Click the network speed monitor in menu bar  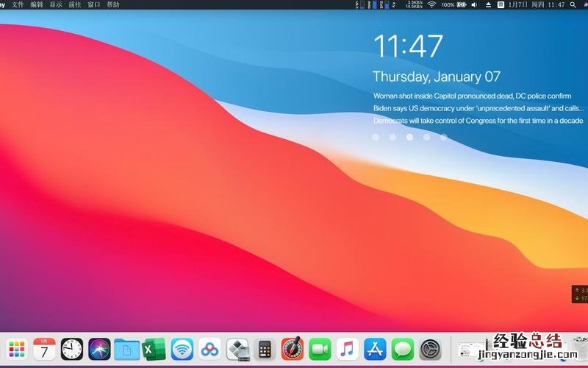tap(414, 4)
